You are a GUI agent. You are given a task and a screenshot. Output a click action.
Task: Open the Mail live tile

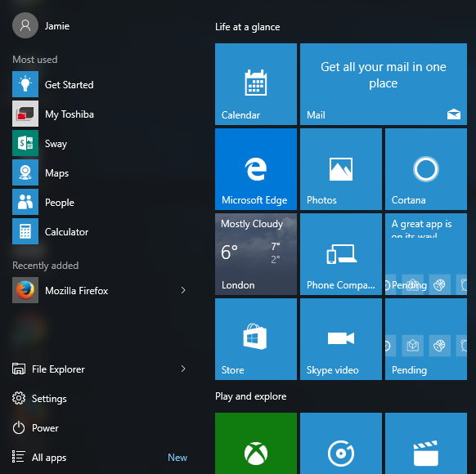[x=384, y=84]
